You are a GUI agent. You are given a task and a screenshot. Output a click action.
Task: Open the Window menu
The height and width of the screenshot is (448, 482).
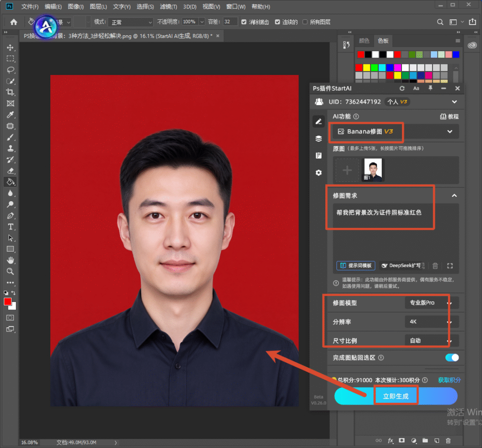click(236, 7)
